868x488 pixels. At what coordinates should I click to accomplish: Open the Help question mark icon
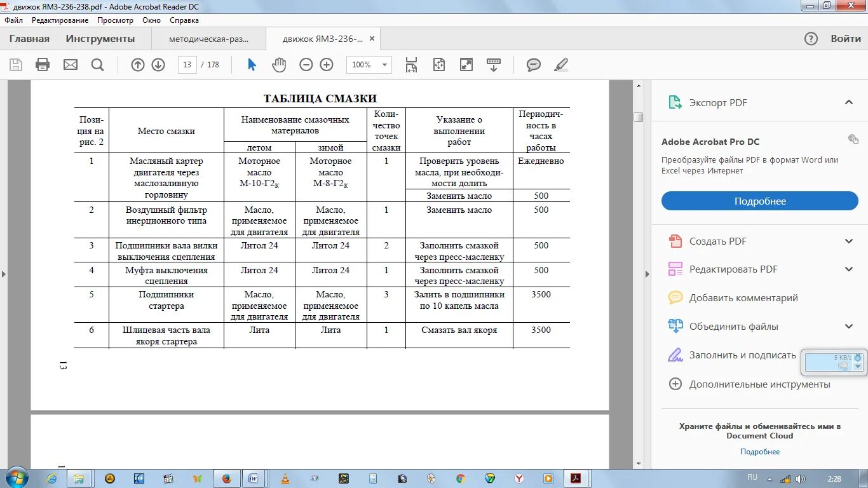pyautogui.click(x=811, y=39)
